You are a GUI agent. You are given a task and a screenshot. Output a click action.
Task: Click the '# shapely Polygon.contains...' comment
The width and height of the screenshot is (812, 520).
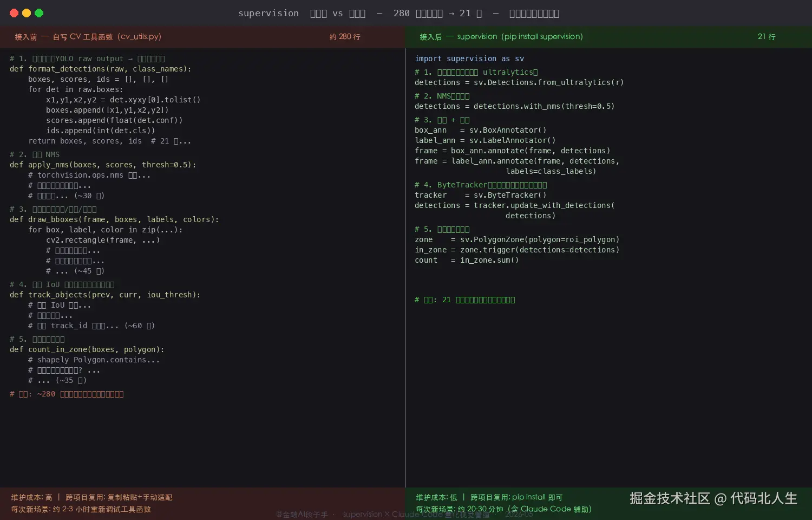(x=94, y=360)
